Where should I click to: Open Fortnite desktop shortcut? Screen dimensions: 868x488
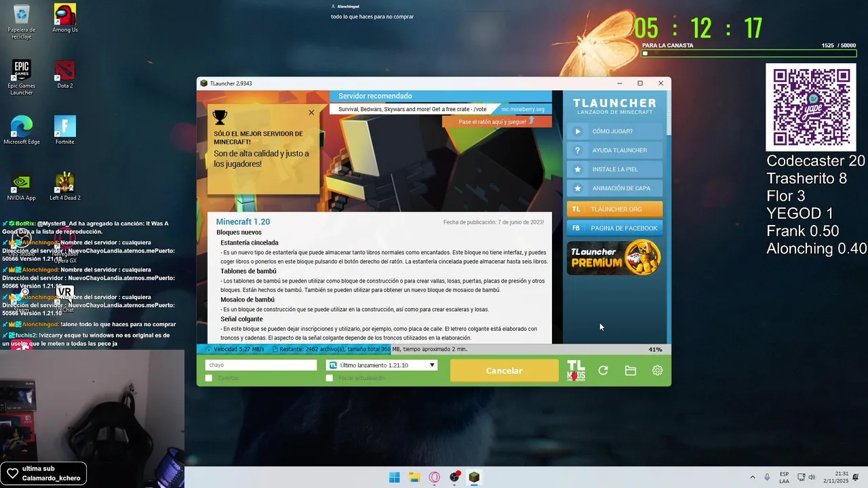[x=65, y=130]
